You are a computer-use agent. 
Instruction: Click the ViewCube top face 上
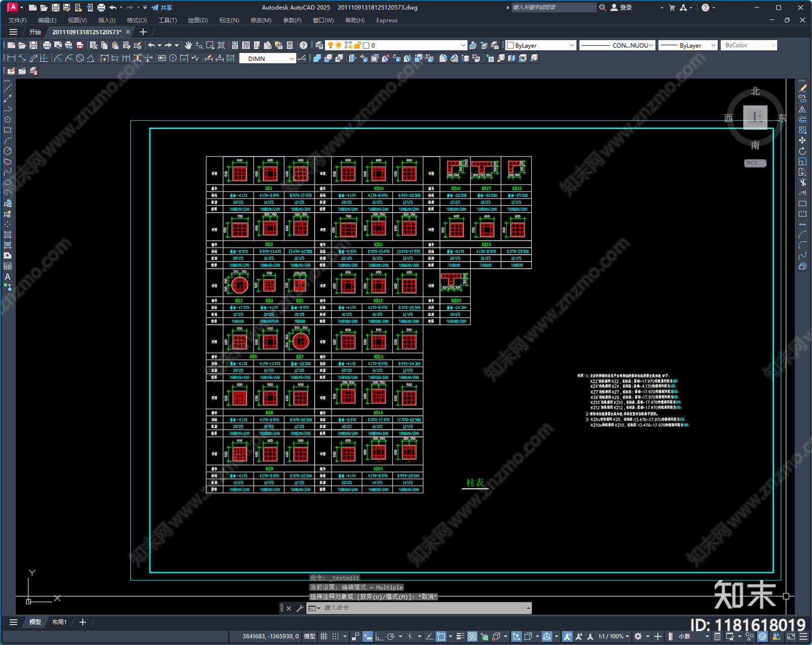pyautogui.click(x=755, y=117)
